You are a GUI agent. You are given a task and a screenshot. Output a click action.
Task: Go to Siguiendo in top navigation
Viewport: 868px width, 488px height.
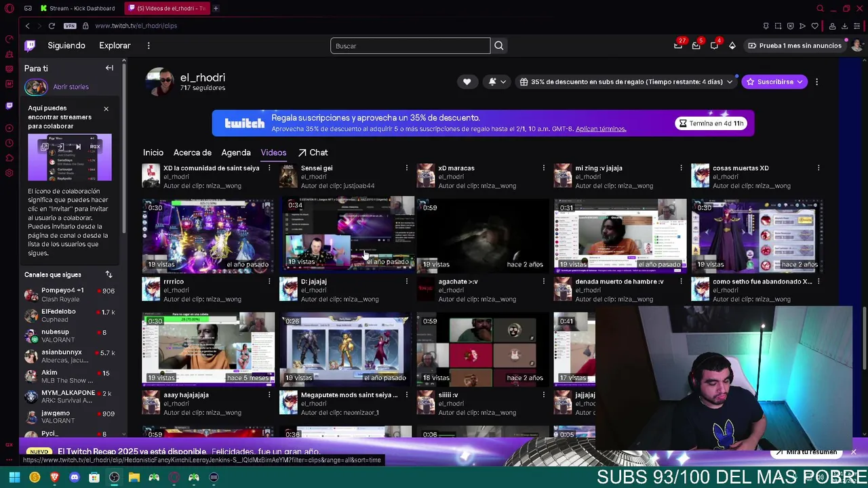[66, 45]
